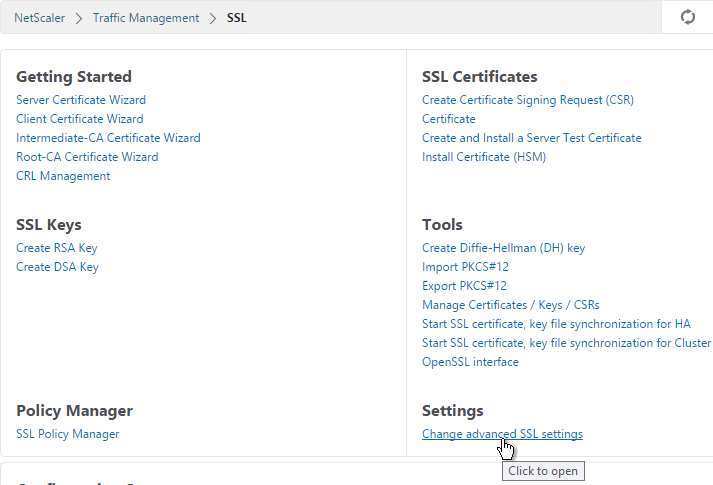Image resolution: width=713 pixels, height=485 pixels.
Task: Click the Create RSA Key link
Action: point(57,248)
